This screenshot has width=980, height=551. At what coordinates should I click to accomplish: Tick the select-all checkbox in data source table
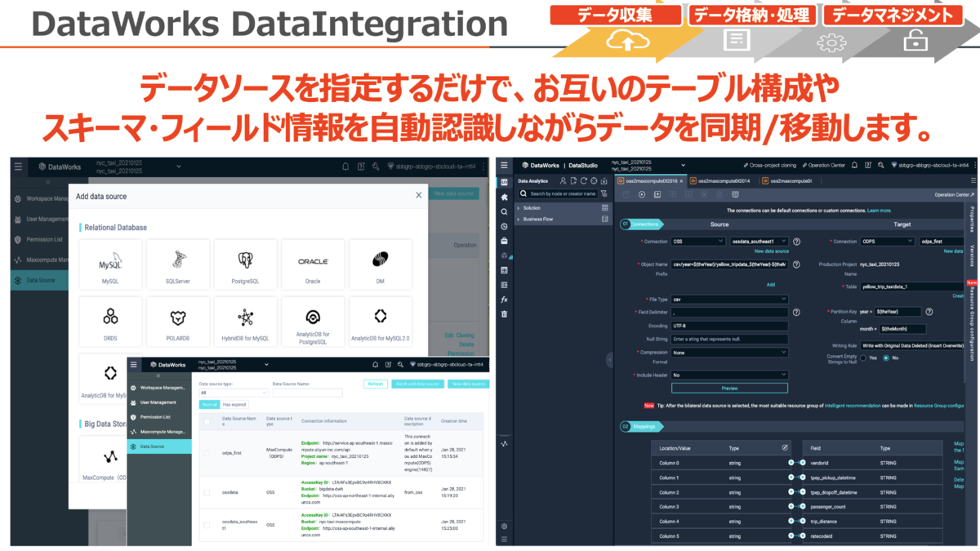click(207, 422)
